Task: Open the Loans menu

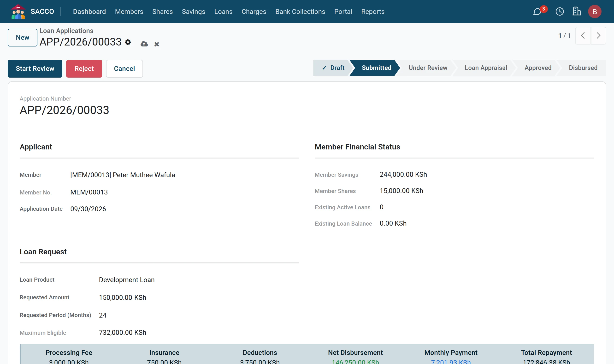Action: click(223, 11)
